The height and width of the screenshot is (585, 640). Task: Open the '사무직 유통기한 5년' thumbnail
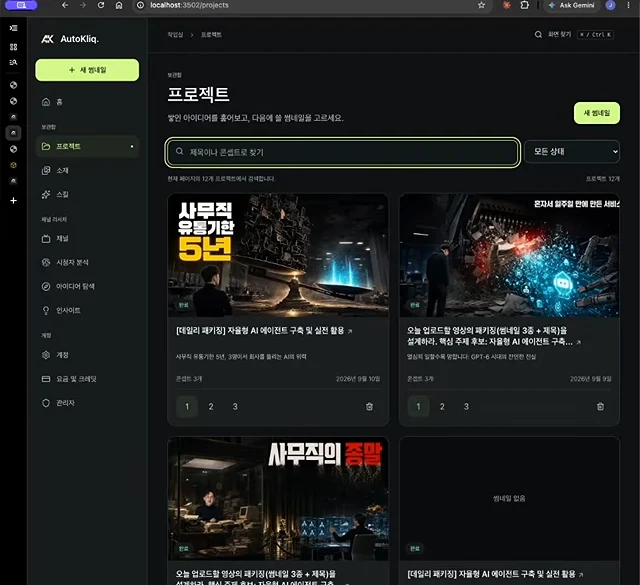click(278, 255)
